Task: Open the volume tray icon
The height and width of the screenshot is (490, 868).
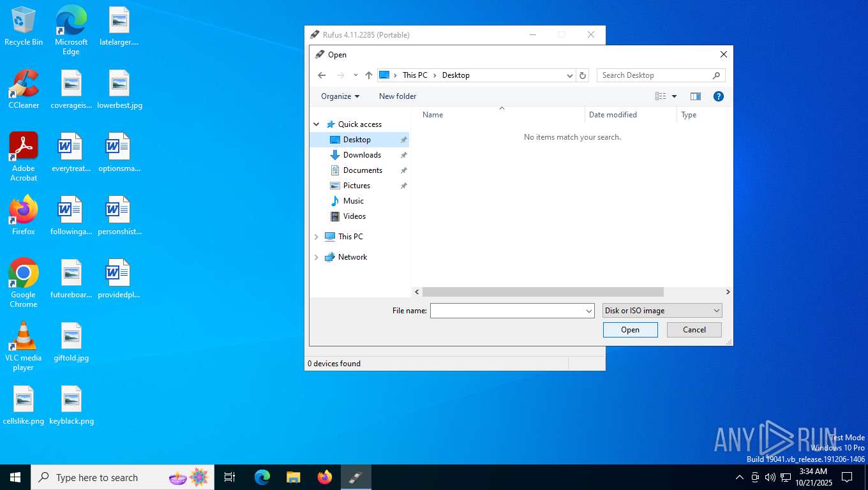Action: 770,477
